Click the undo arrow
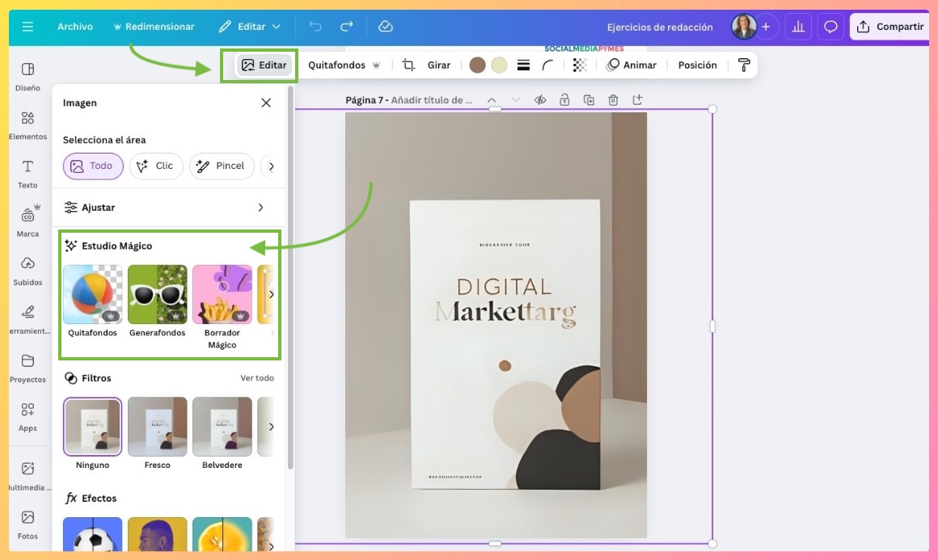This screenshot has width=938, height=560. pos(315,27)
